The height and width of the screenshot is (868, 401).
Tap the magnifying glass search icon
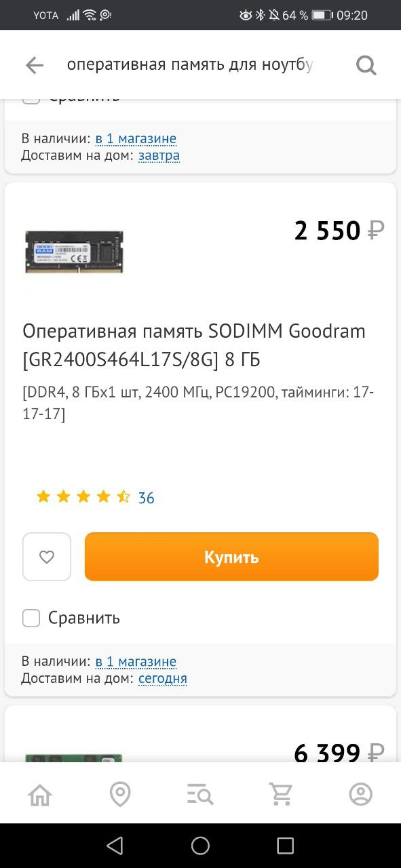pos(366,65)
